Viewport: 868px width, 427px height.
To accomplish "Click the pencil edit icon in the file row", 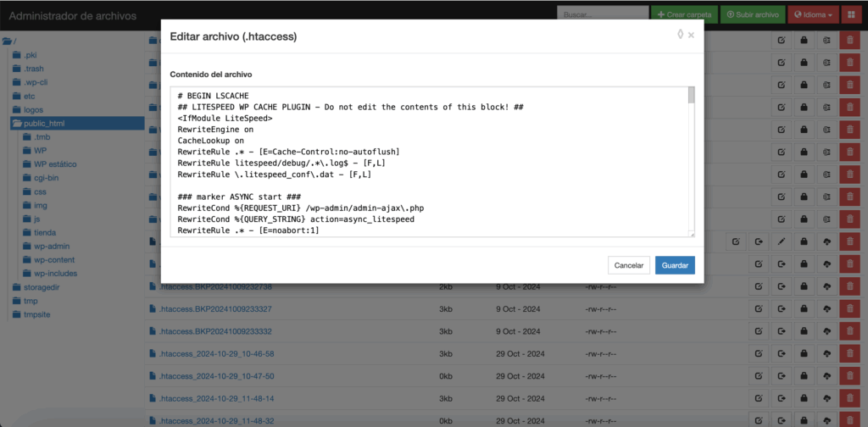I will click(x=781, y=242).
